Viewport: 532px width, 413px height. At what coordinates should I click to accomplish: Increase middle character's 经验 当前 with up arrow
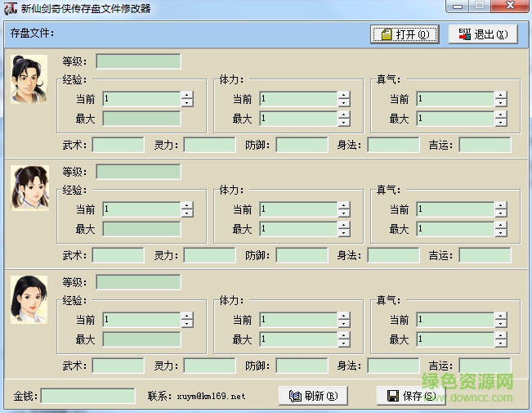coord(187,205)
